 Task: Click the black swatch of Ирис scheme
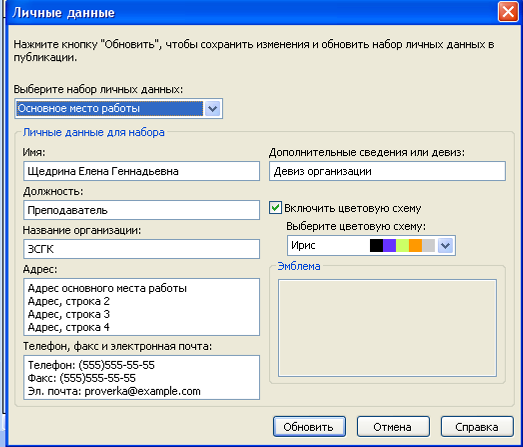coord(376,246)
